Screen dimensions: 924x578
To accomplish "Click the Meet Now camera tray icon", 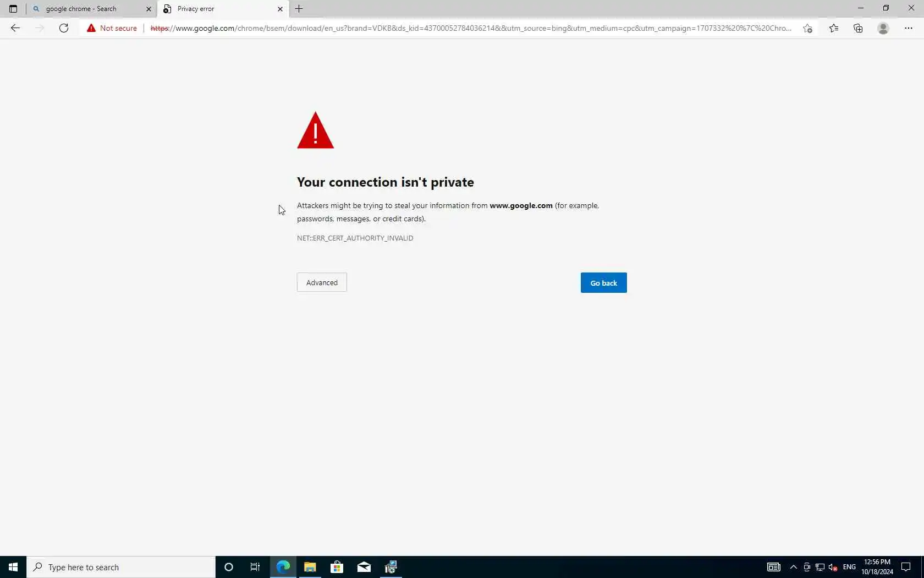I will click(x=807, y=567).
